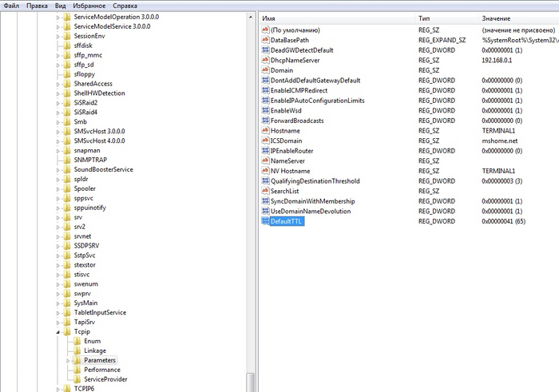Click the Spooler folder icon
559x392 pixels.
click(66, 189)
